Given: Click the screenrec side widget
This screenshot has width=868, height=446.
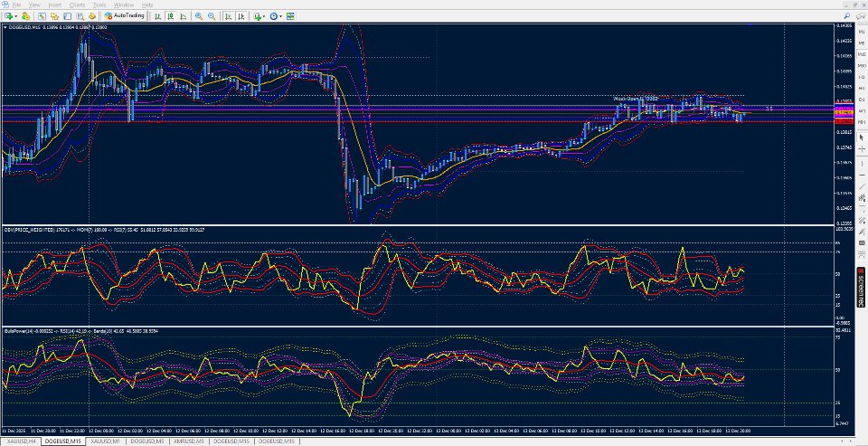Looking at the screenshot, I should coord(861,287).
